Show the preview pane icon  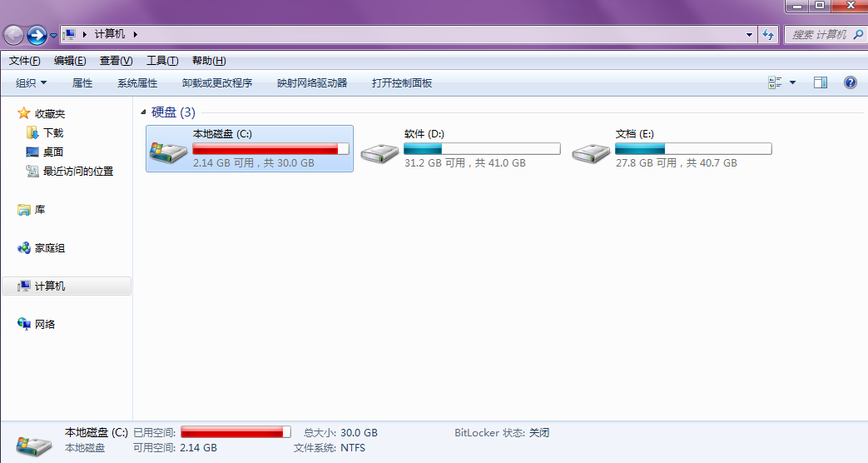pyautogui.click(x=821, y=83)
